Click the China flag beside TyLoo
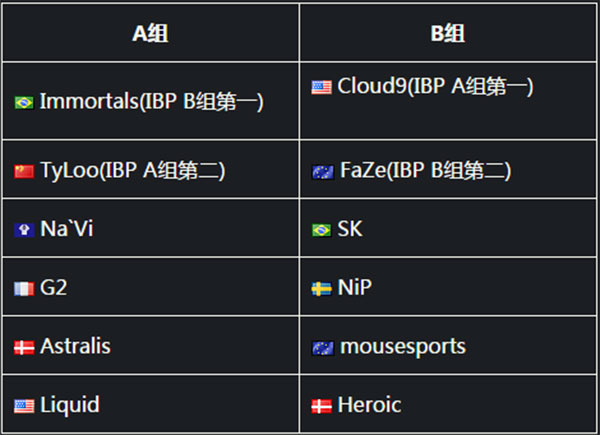600x435 pixels. point(24,171)
